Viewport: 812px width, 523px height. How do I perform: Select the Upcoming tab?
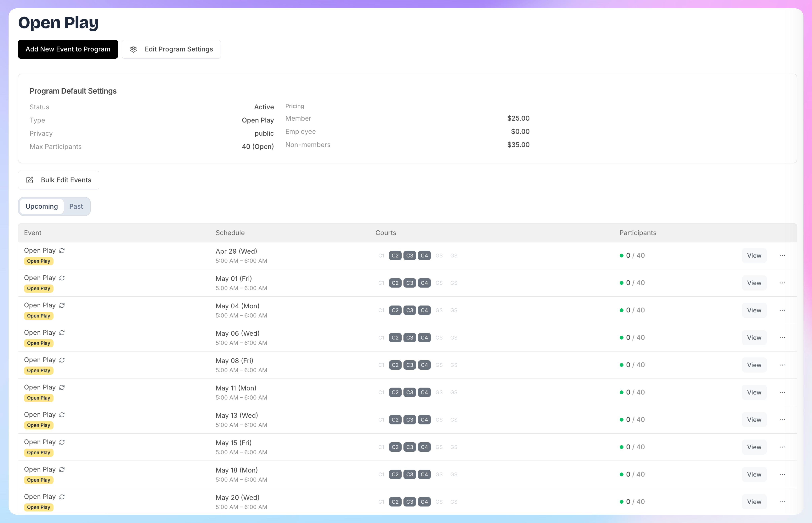click(x=42, y=206)
